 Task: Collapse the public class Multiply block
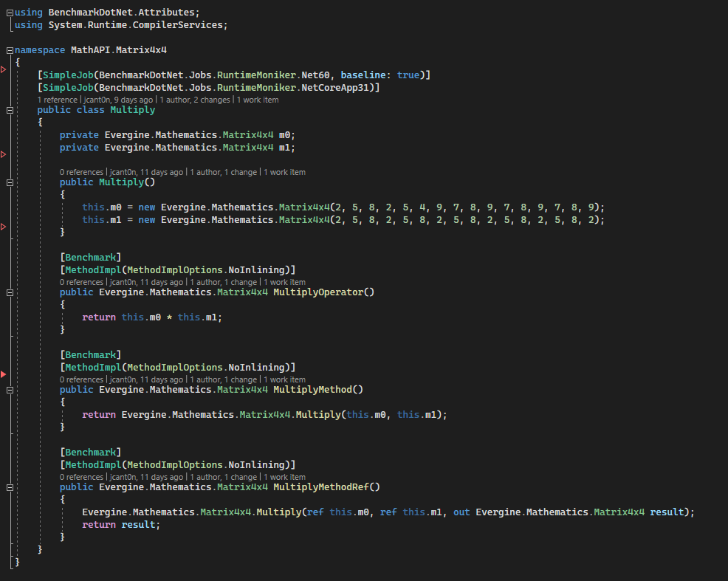(x=10, y=111)
